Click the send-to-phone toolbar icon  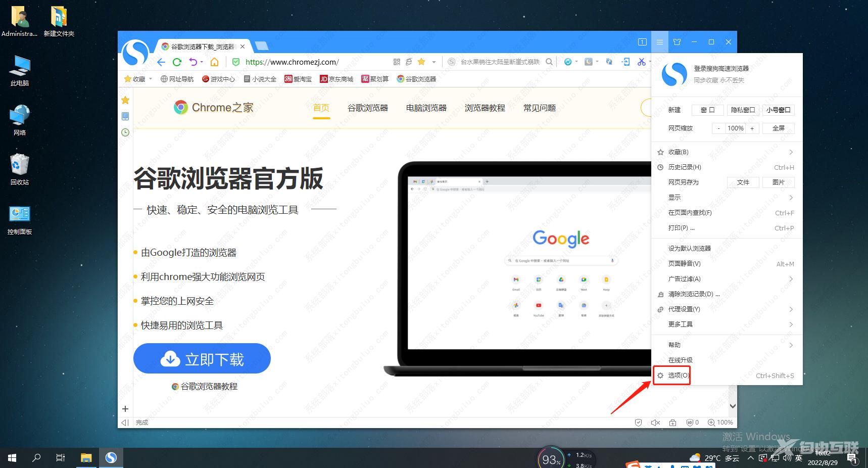626,62
